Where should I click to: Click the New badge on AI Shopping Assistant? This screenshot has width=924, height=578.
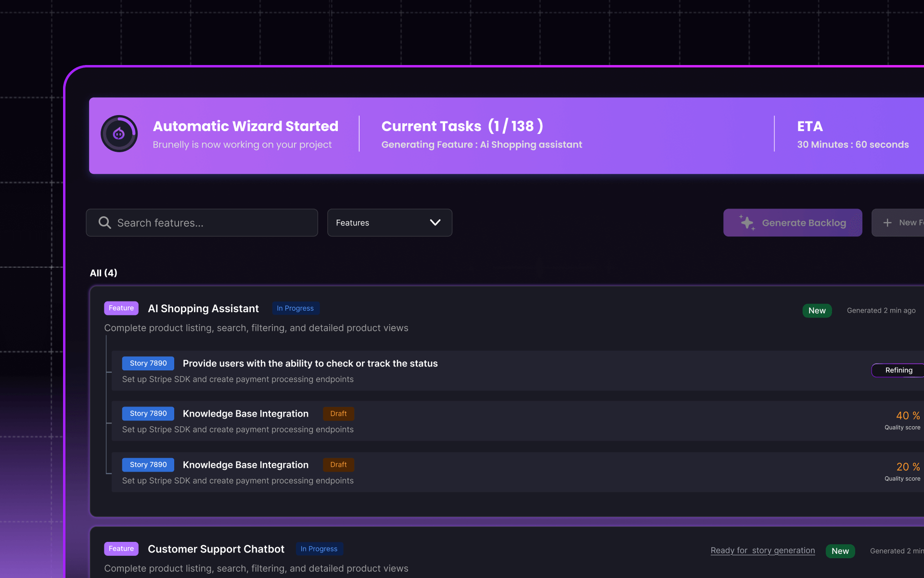coord(817,311)
